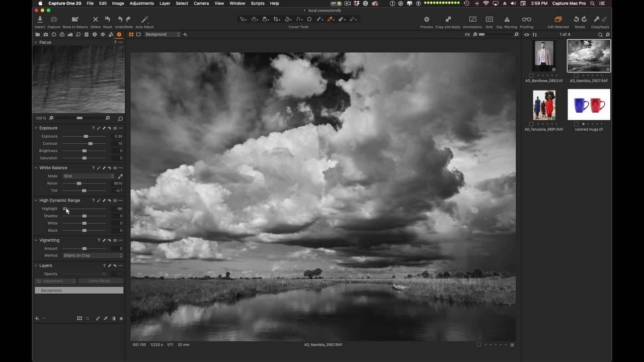Toggle Edit Selected variants

558,20
